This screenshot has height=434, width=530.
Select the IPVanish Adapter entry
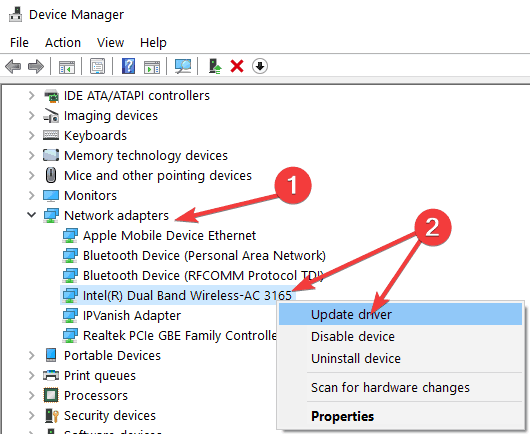click(132, 316)
